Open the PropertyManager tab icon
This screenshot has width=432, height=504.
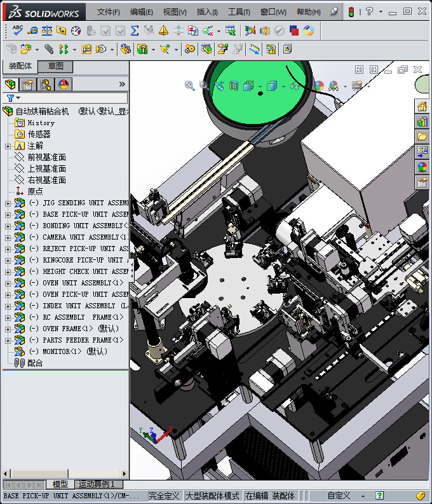pos(27,85)
